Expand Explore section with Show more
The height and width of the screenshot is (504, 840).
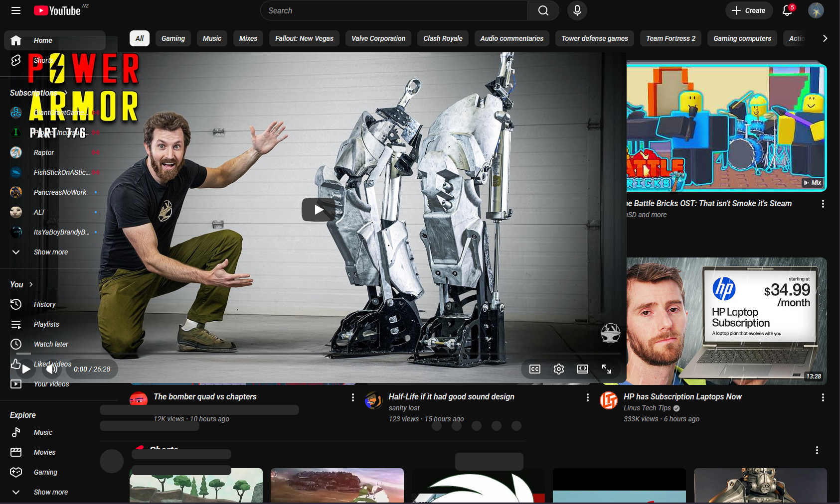[x=50, y=492]
